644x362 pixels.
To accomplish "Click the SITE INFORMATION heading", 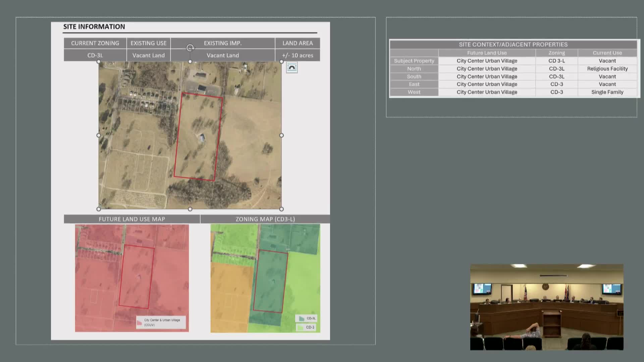I will [x=94, y=26].
